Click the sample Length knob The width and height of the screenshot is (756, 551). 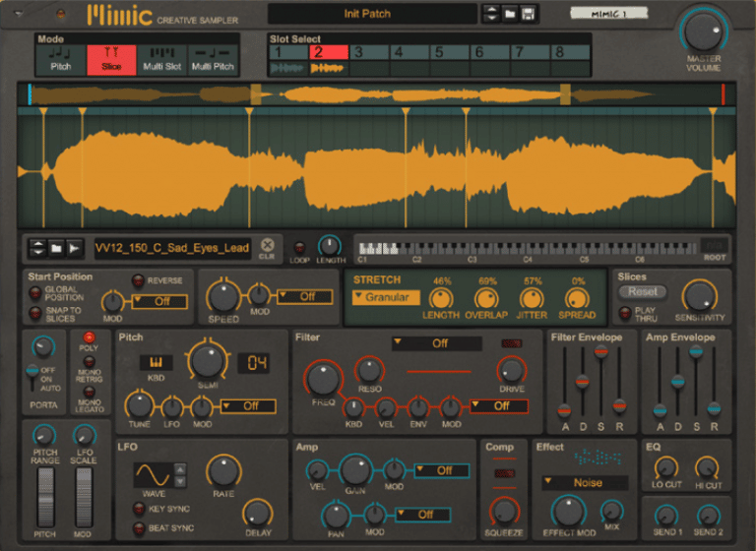point(330,246)
